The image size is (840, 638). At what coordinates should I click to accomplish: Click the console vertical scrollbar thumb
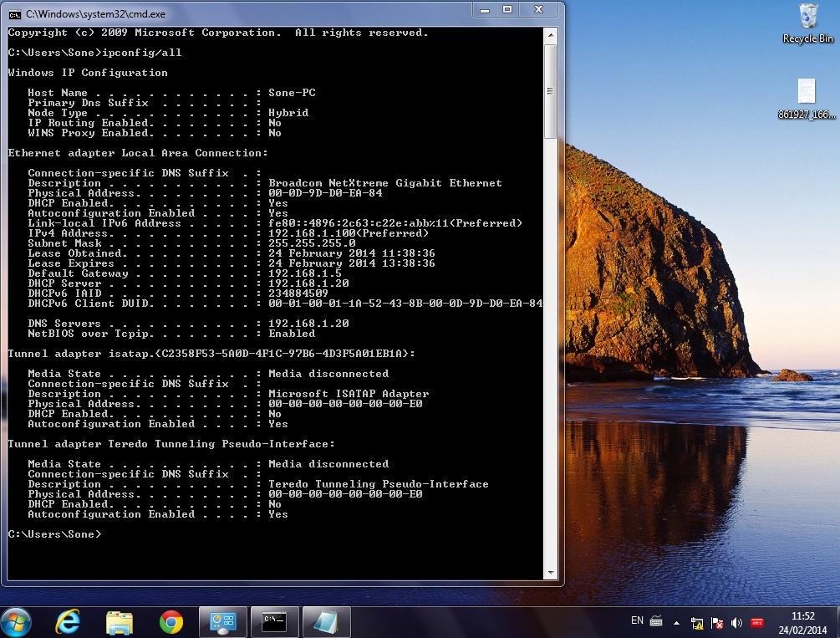pyautogui.click(x=550, y=92)
